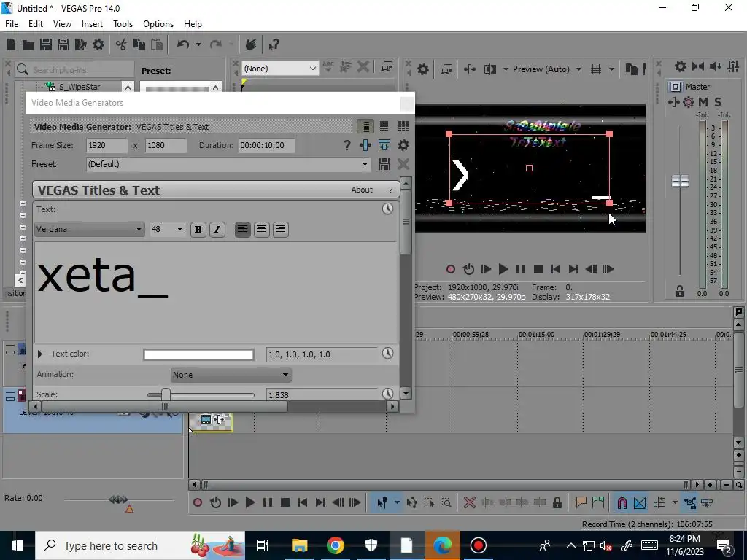The width and height of the screenshot is (747, 560).
Task: Open the File menu
Action: [x=12, y=24]
